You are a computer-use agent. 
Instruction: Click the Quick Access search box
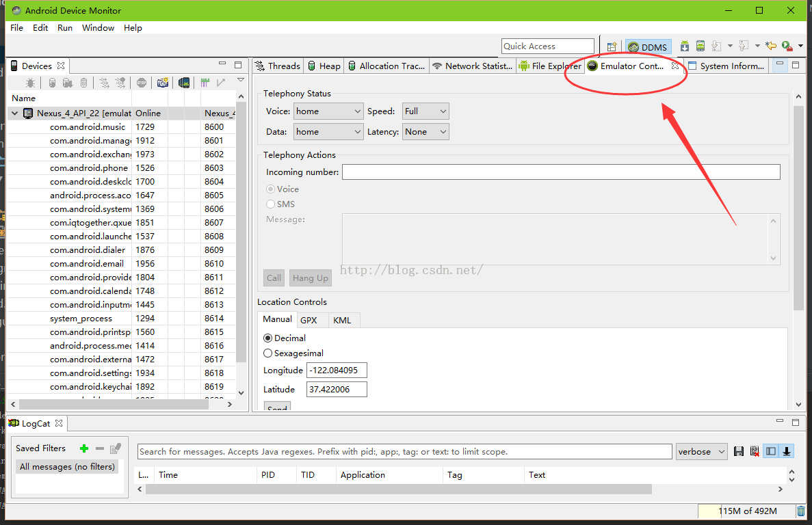(x=548, y=46)
